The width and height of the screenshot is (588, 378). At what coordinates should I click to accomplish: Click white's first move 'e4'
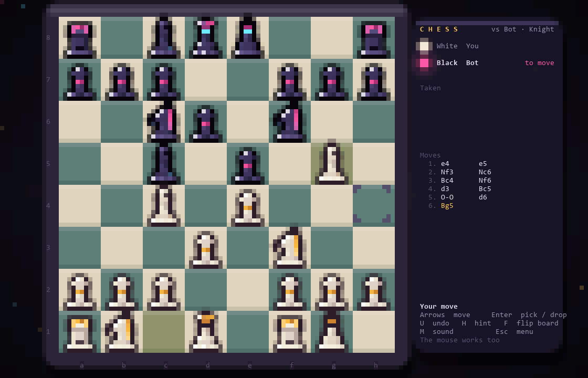pyautogui.click(x=445, y=163)
